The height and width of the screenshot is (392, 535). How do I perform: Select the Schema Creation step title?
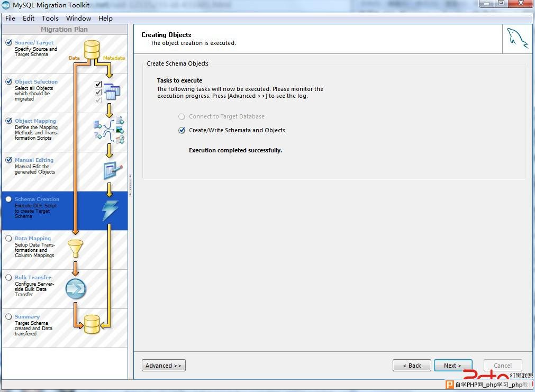[x=37, y=199]
